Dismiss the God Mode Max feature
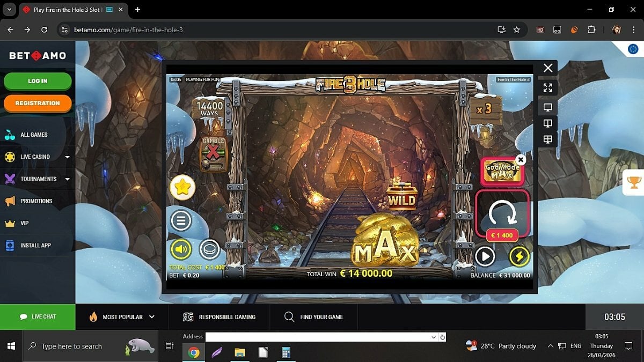The height and width of the screenshot is (362, 644). pyautogui.click(x=520, y=160)
